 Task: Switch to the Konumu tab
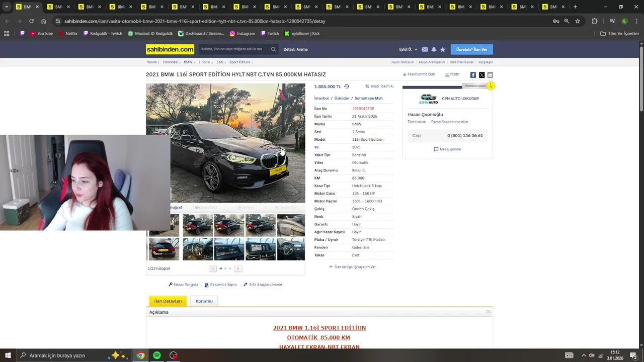204,301
